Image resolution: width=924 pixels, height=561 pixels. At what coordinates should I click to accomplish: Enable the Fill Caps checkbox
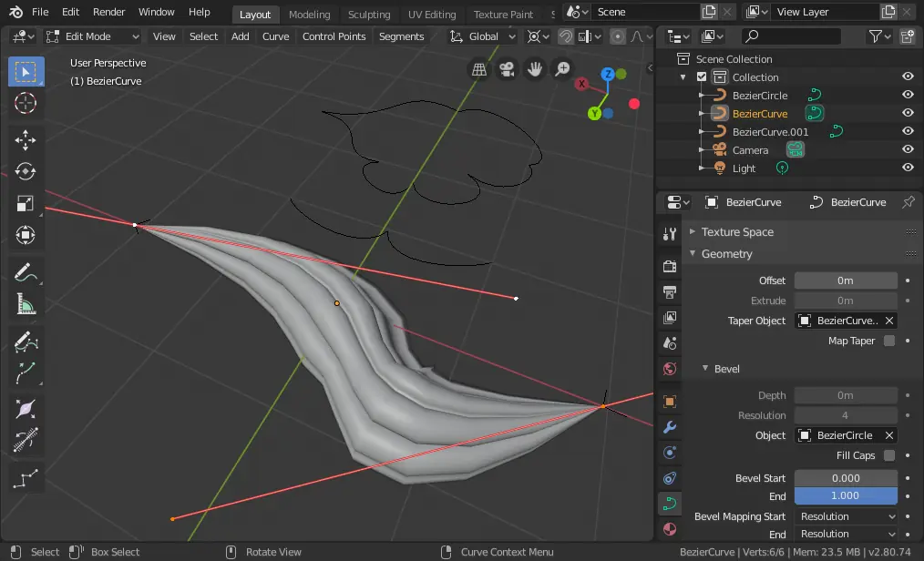(888, 455)
